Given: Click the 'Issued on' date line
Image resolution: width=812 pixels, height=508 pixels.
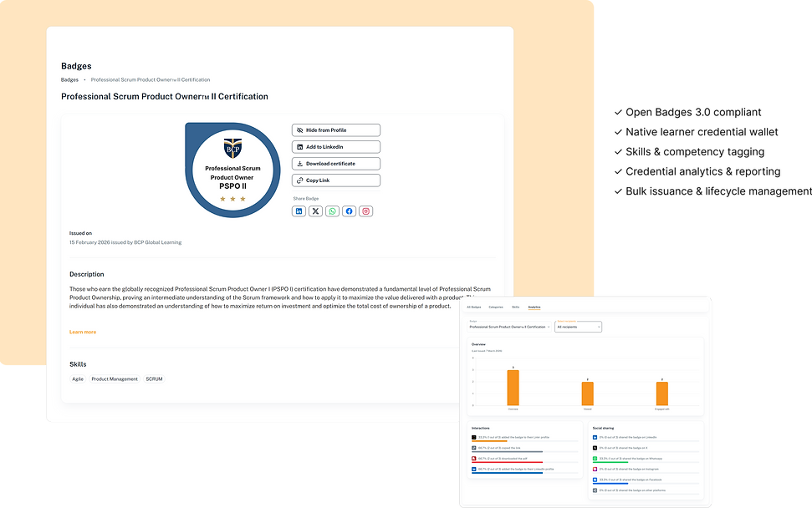Looking at the screenshot, I should point(125,242).
